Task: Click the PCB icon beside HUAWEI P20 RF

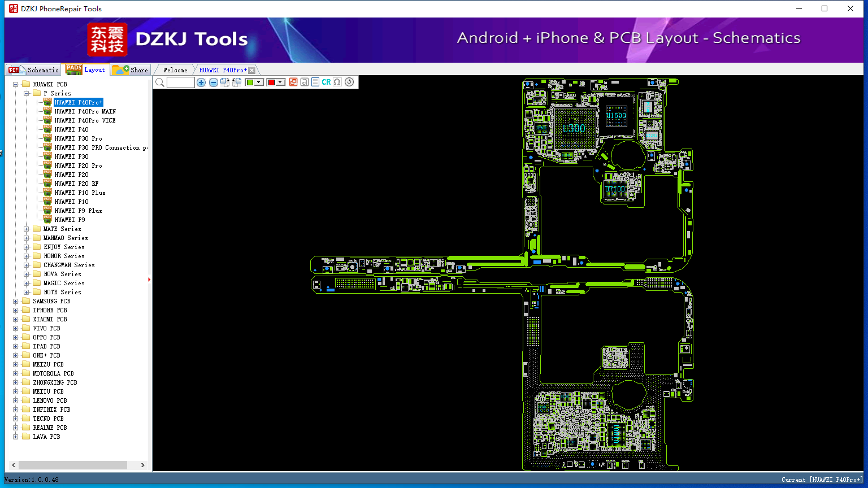Action: (47, 184)
